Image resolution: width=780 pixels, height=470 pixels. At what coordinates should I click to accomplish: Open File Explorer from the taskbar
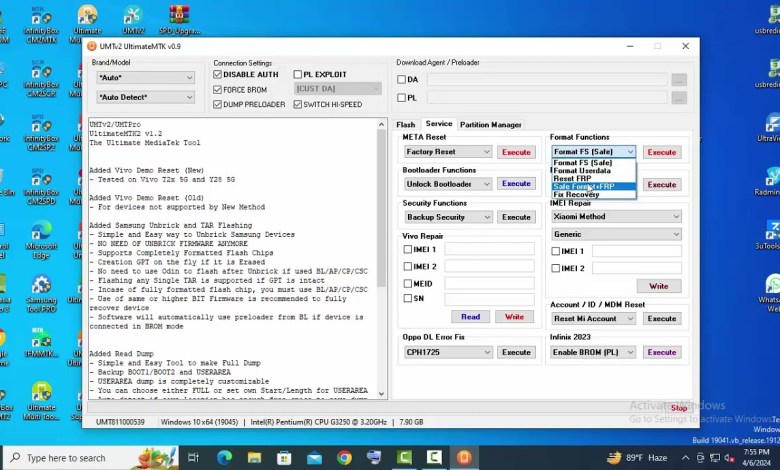coord(254,458)
